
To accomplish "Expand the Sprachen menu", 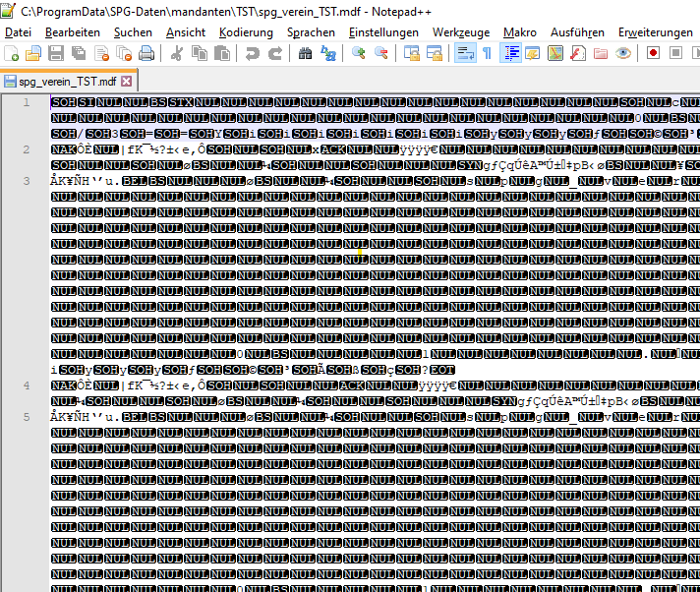I will 311,32.
